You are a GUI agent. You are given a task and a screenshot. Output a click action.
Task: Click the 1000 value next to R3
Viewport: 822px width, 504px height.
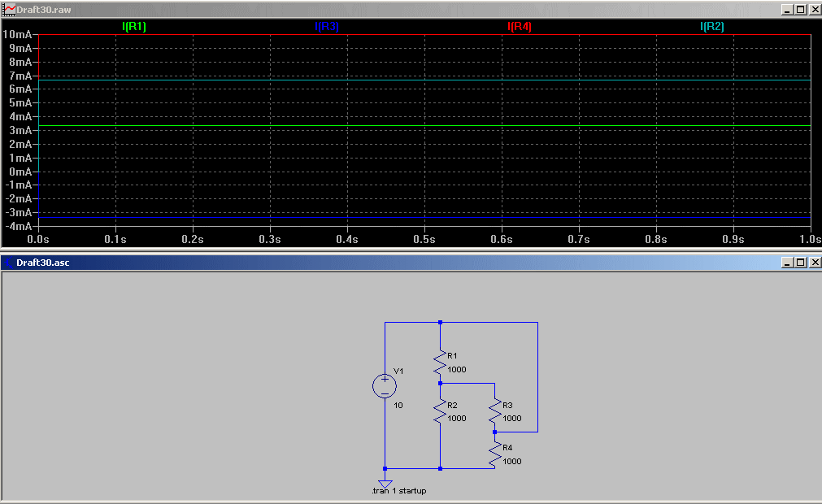pyautogui.click(x=512, y=418)
